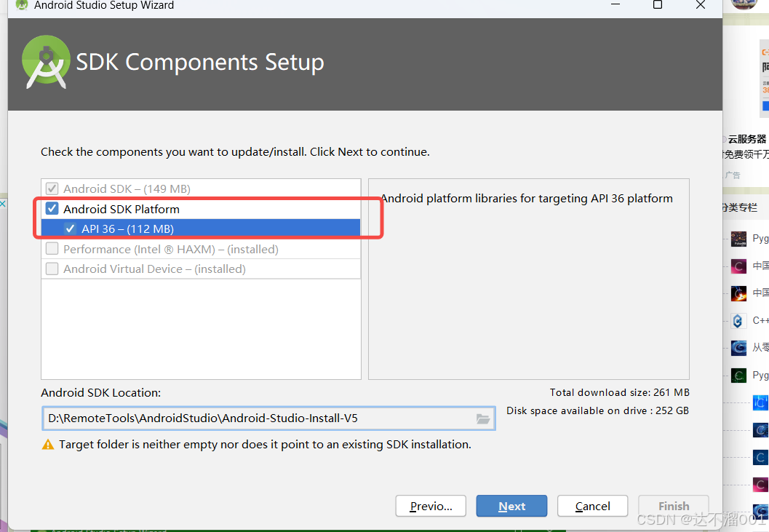Click the grayed Android SDK checkbox
Image resolution: width=769 pixels, height=532 pixels.
click(52, 189)
